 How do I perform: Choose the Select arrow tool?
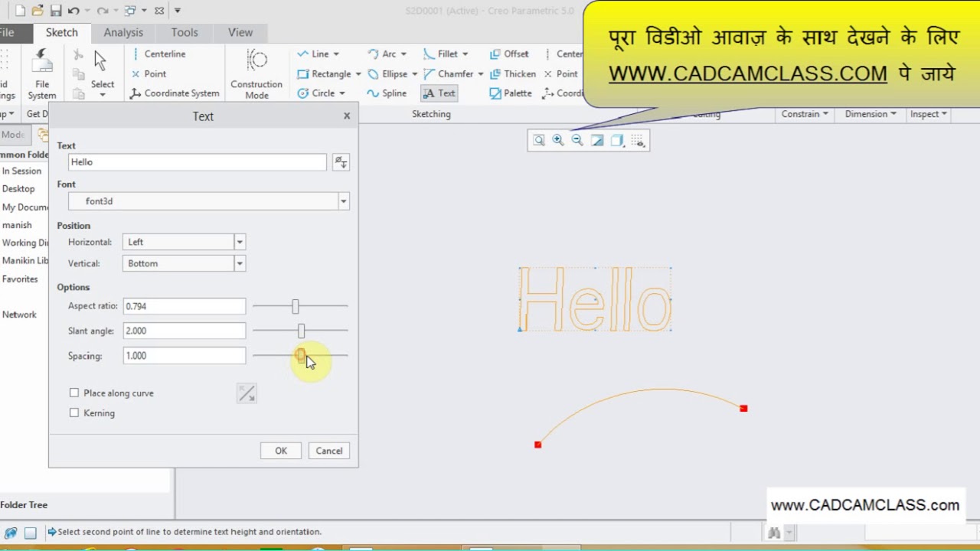pyautogui.click(x=102, y=74)
